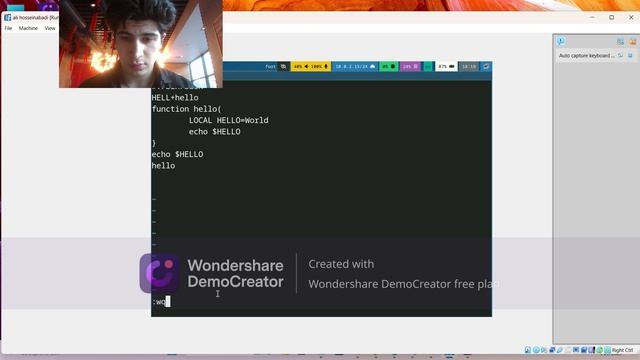
Task: Click the indented 'echo $HELLO' line inside function
Action: click(x=214, y=132)
